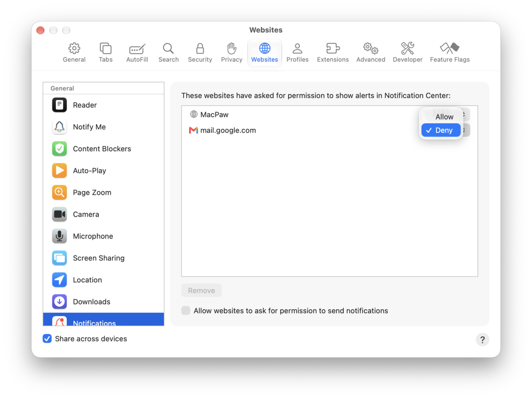This screenshot has width=532, height=399.
Task: Select Screen Sharing in the sidebar
Action: click(104, 258)
